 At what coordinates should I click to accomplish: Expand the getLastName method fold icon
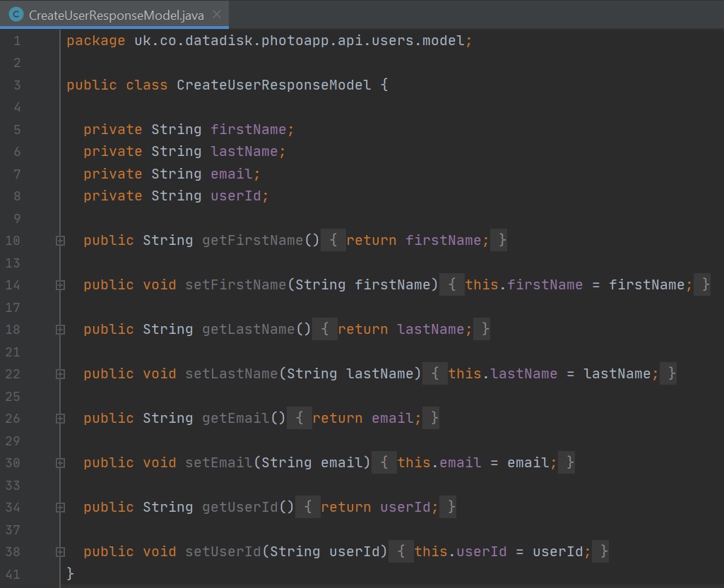pos(61,330)
